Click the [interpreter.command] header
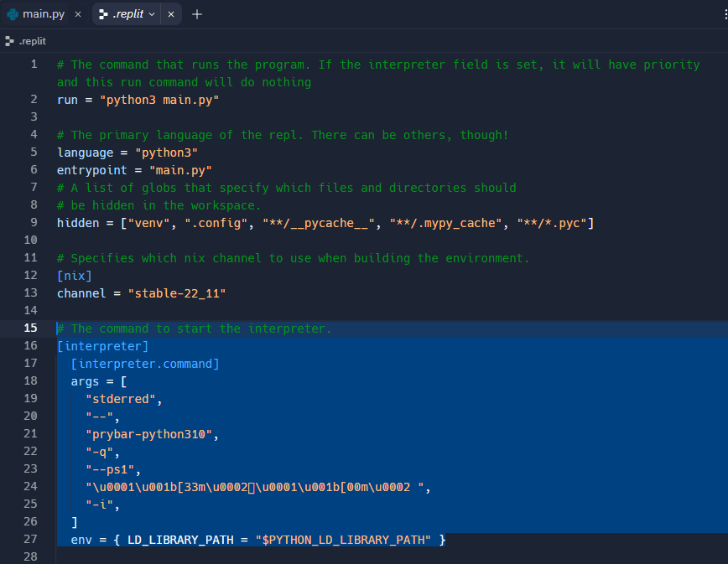728x564 pixels. click(145, 364)
